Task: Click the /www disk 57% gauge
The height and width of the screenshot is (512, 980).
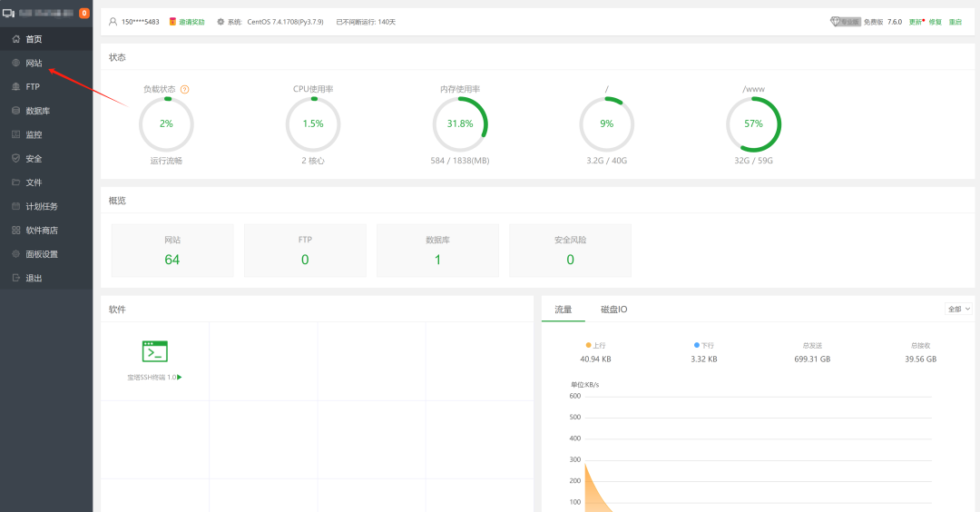Action: pos(754,124)
